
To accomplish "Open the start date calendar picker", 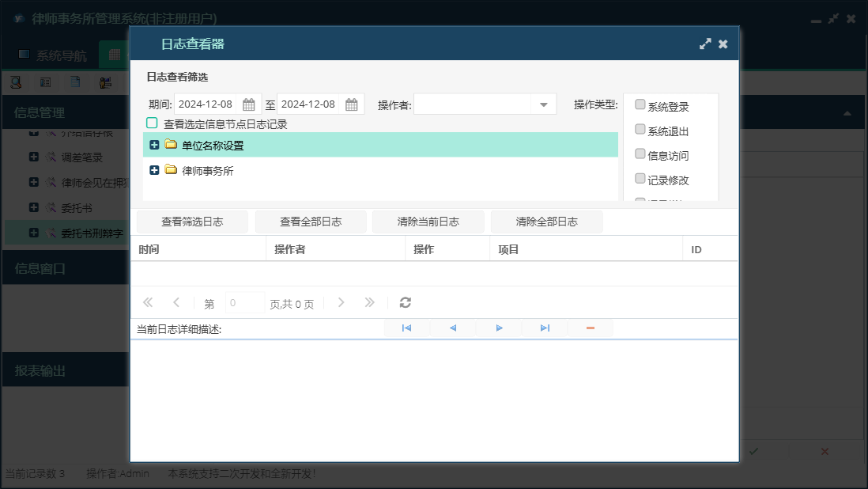I will point(248,104).
